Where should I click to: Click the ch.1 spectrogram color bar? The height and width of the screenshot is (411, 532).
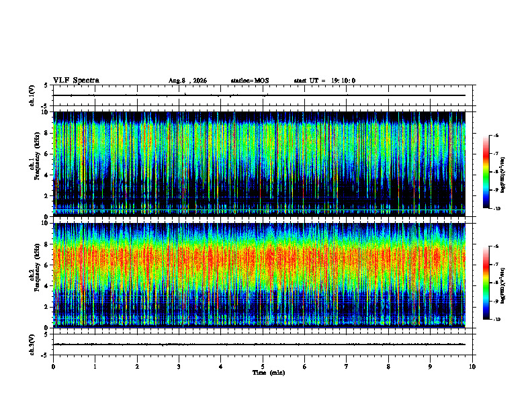(486, 172)
